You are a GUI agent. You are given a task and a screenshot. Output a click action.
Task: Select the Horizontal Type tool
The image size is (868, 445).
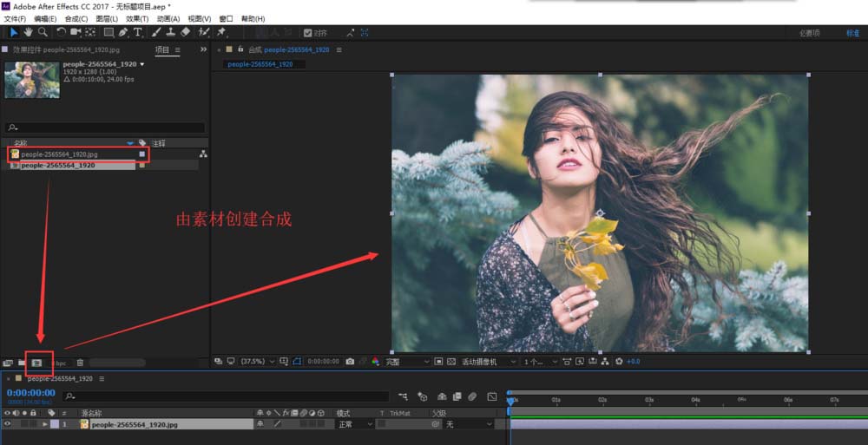pos(137,33)
